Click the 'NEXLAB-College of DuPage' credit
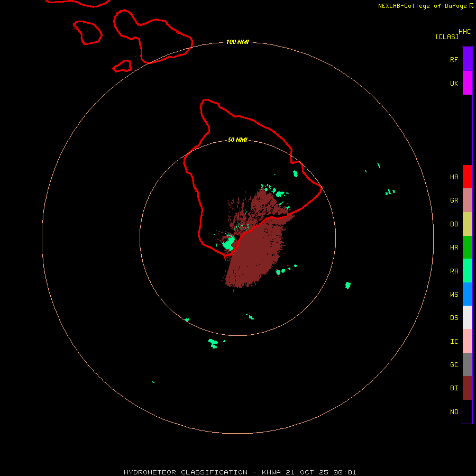The image size is (476, 476). coord(422,6)
